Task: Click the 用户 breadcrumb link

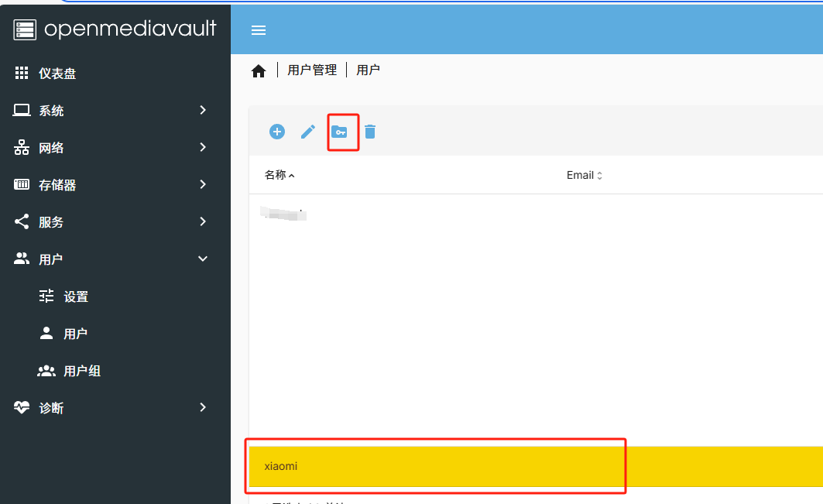Action: (368, 70)
